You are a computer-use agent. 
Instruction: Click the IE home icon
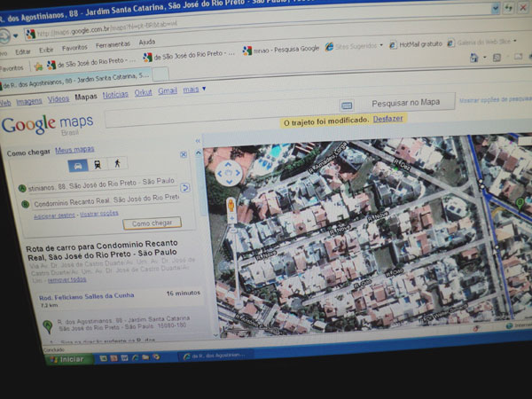(474, 58)
